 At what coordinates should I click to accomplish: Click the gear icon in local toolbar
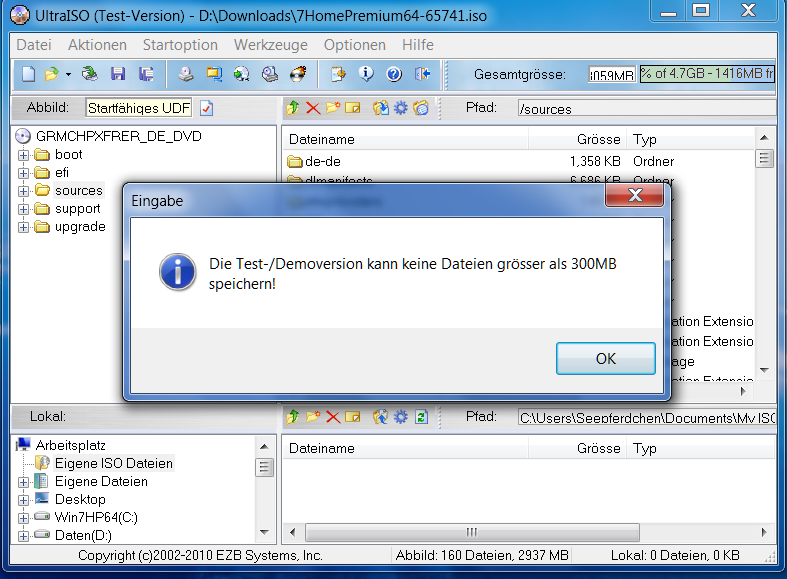tap(401, 416)
